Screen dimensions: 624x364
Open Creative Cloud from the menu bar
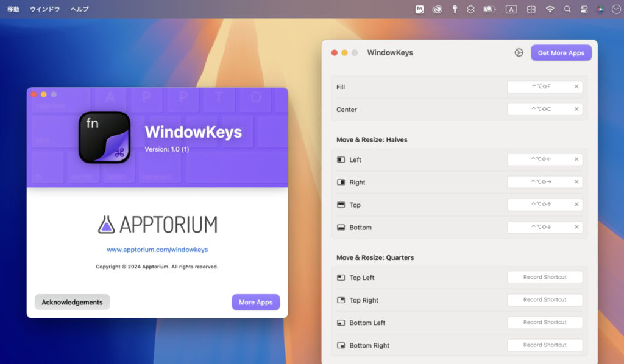point(437,9)
